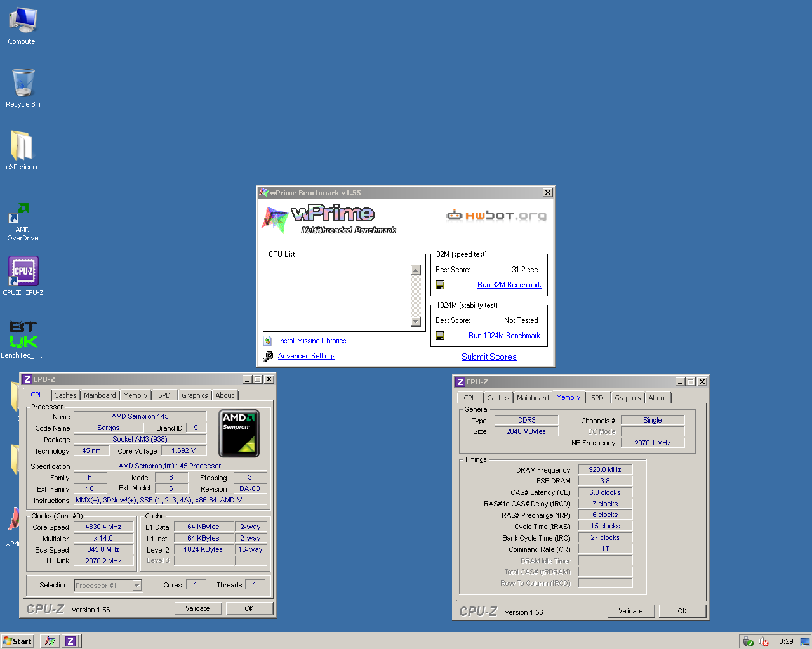Click the HT Link value 2070.2 MHz

[103, 561]
